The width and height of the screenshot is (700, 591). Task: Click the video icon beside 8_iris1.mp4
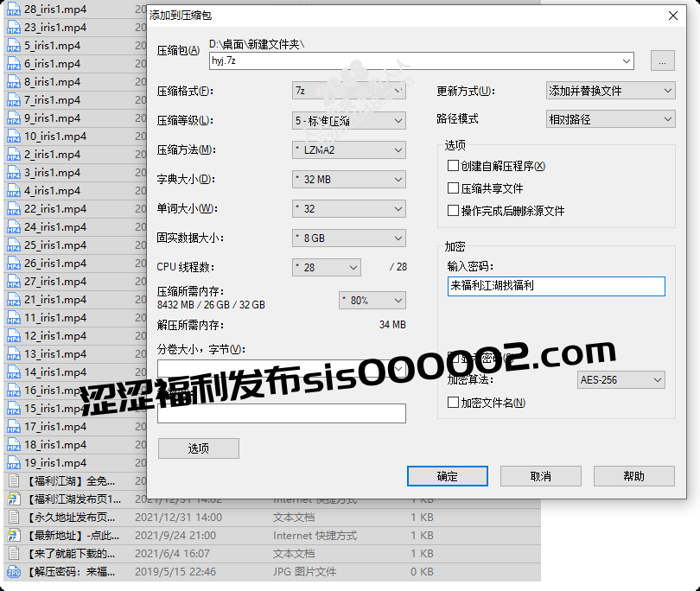14,82
